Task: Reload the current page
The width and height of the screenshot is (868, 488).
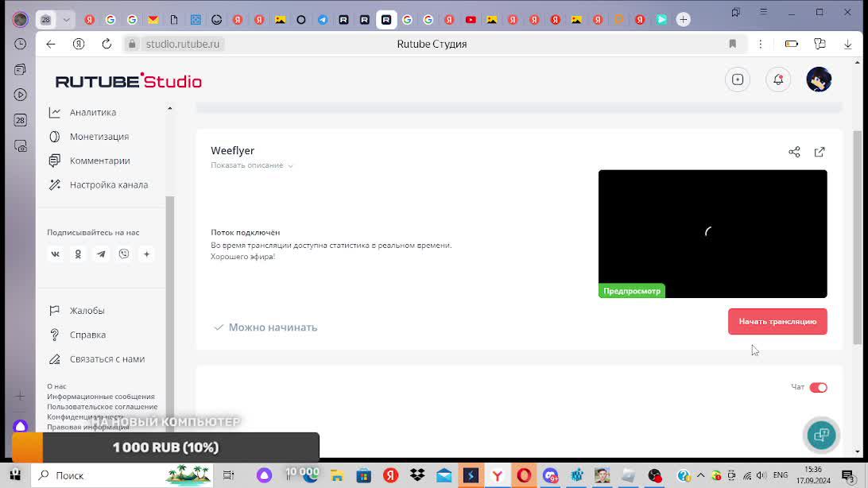Action: click(107, 45)
